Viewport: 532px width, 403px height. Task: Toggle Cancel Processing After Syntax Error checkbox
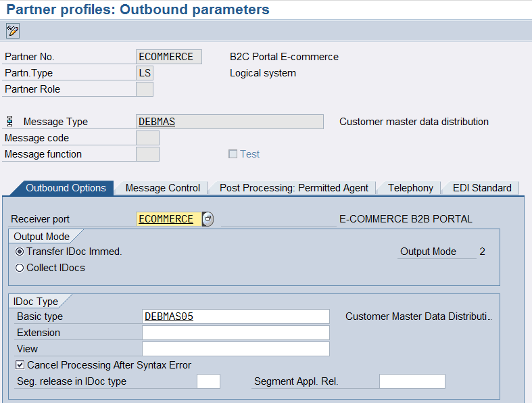(20, 365)
